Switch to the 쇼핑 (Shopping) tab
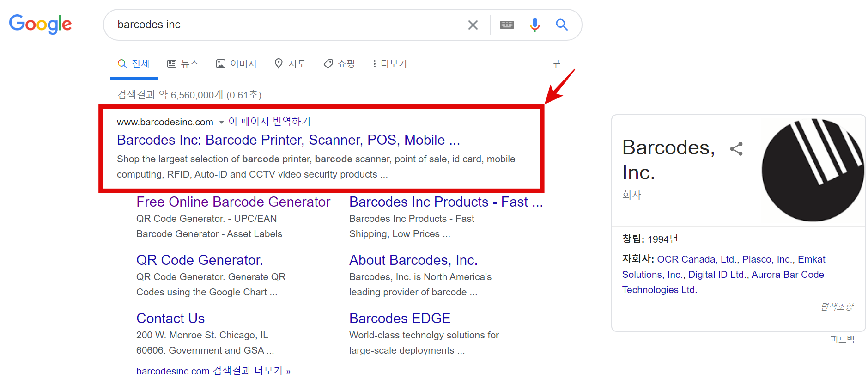The width and height of the screenshot is (868, 386). tap(339, 64)
